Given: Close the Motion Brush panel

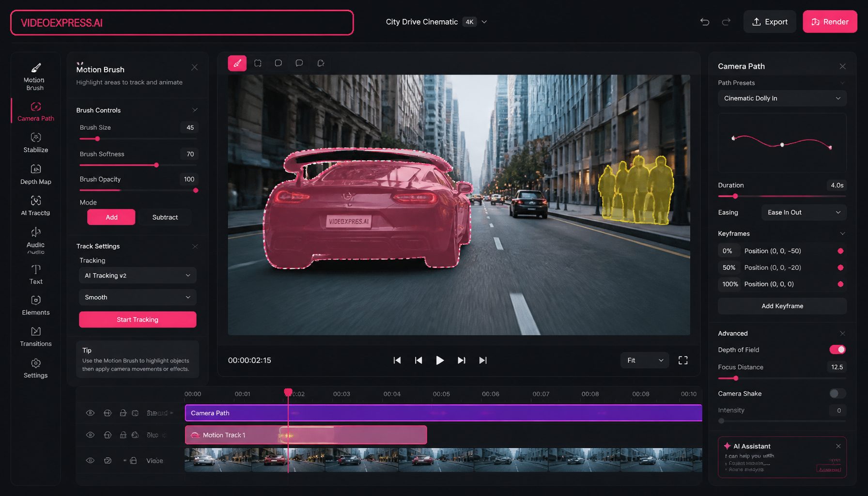Looking at the screenshot, I should [194, 67].
